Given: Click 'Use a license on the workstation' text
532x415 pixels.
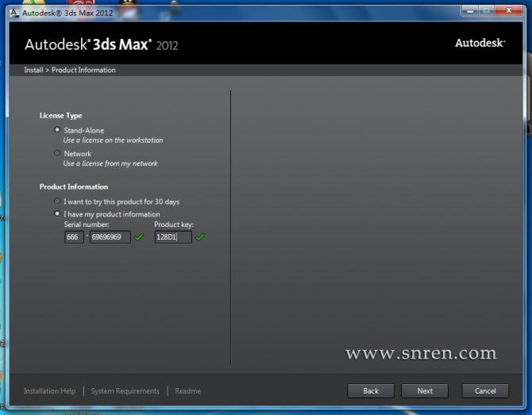Looking at the screenshot, I should (113, 140).
